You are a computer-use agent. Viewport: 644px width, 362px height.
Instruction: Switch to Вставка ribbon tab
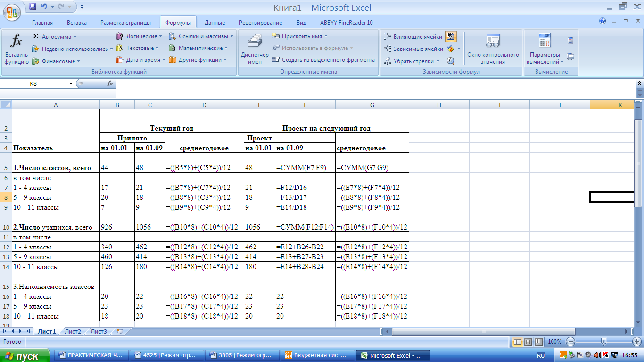point(77,22)
